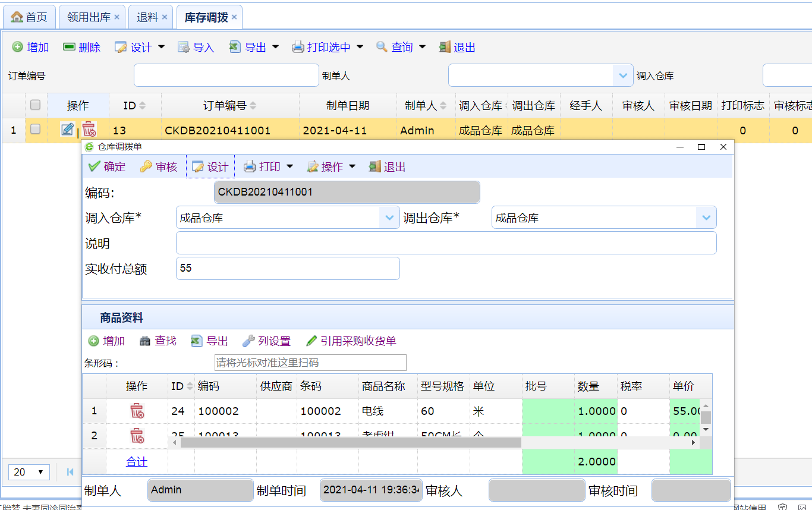
Task: Click the 2021-04-11 date cell
Action: [x=348, y=130]
